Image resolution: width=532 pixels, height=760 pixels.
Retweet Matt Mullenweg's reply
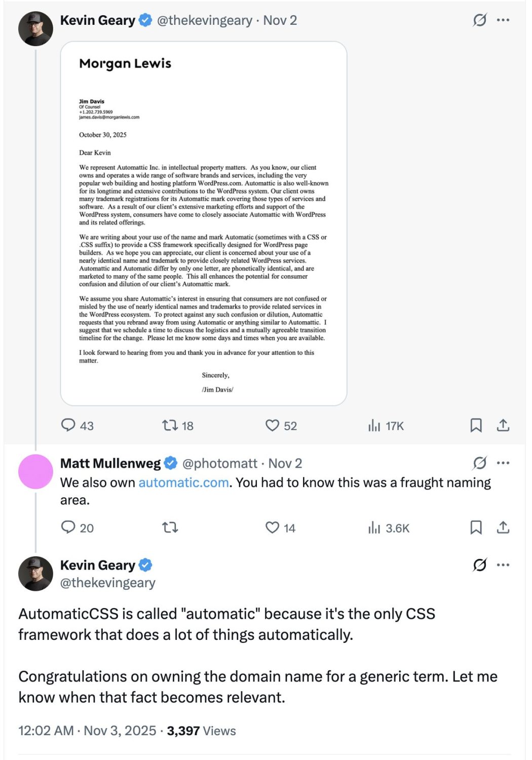pyautogui.click(x=170, y=527)
